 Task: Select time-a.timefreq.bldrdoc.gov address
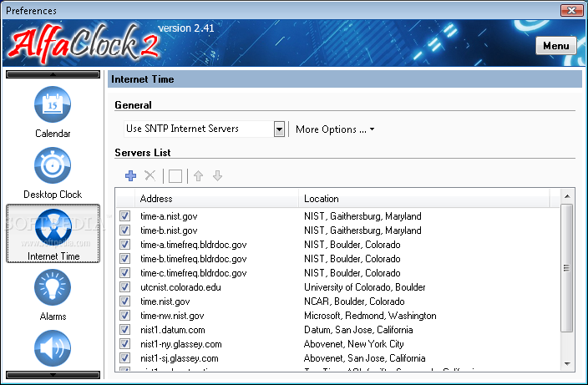point(194,245)
